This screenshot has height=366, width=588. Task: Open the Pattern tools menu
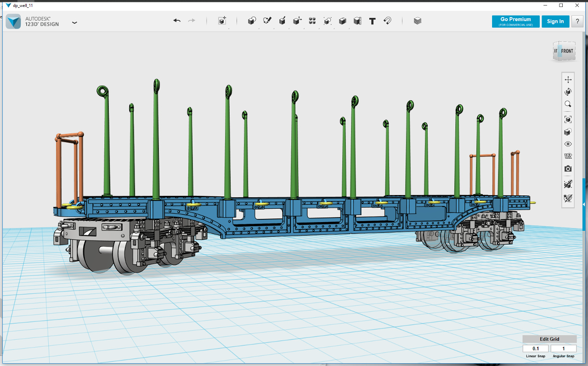tap(312, 21)
